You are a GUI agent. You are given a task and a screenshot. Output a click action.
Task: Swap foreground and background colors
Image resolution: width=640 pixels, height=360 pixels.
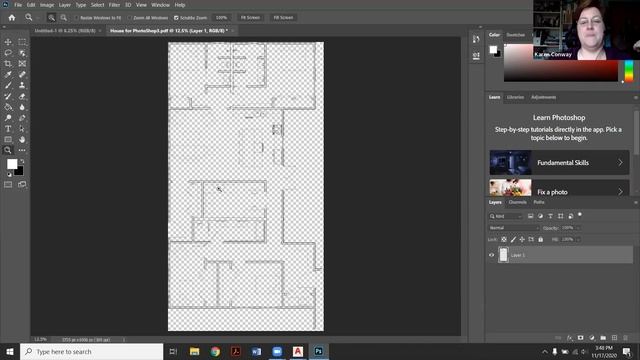pos(22,161)
